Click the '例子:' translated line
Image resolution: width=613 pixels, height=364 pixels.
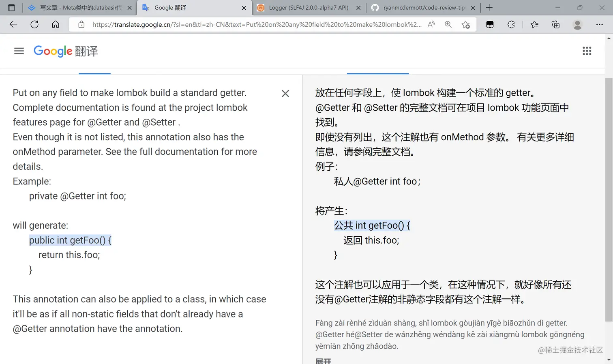click(327, 167)
